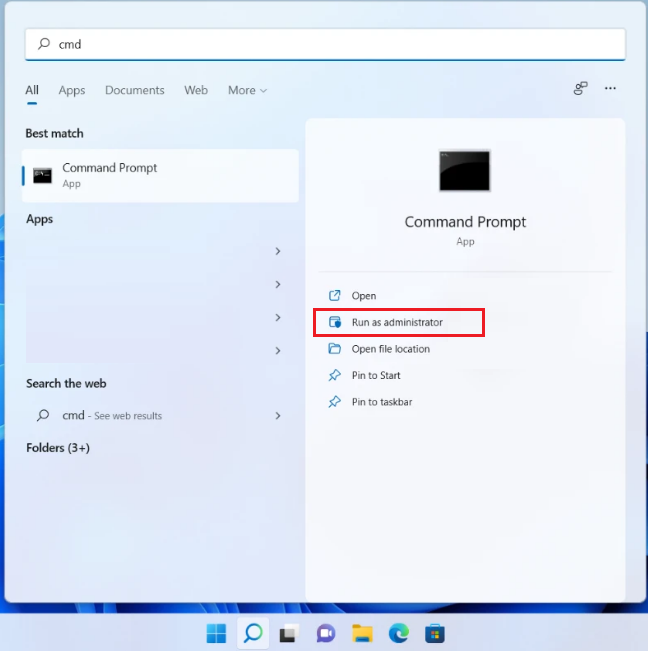The height and width of the screenshot is (651, 648).
Task: Expand the first Apps result chevron
Action: click(278, 251)
